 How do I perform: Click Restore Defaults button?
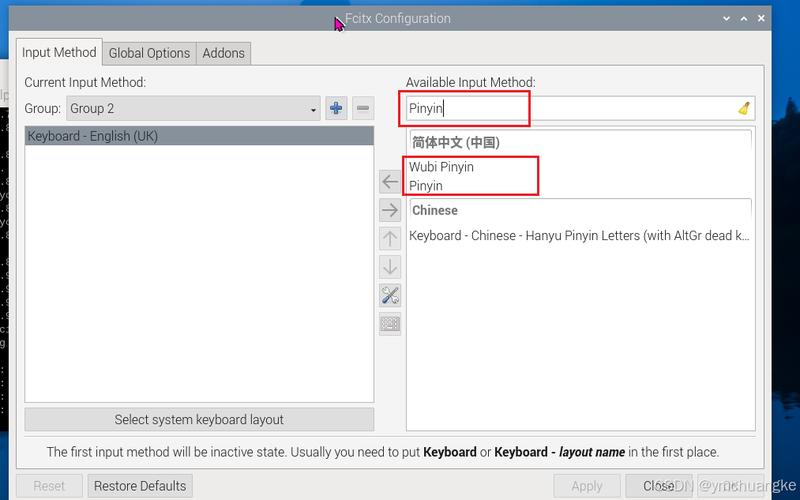point(140,486)
